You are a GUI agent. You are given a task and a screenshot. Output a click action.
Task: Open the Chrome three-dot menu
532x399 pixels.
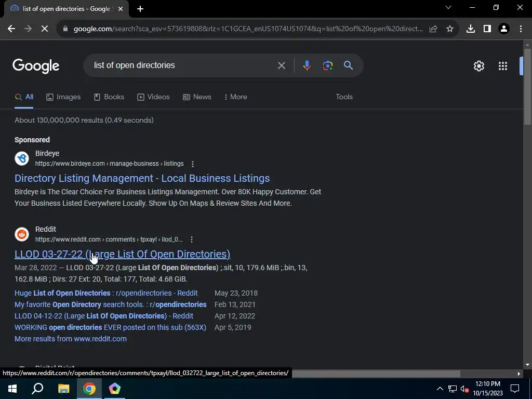point(521,29)
